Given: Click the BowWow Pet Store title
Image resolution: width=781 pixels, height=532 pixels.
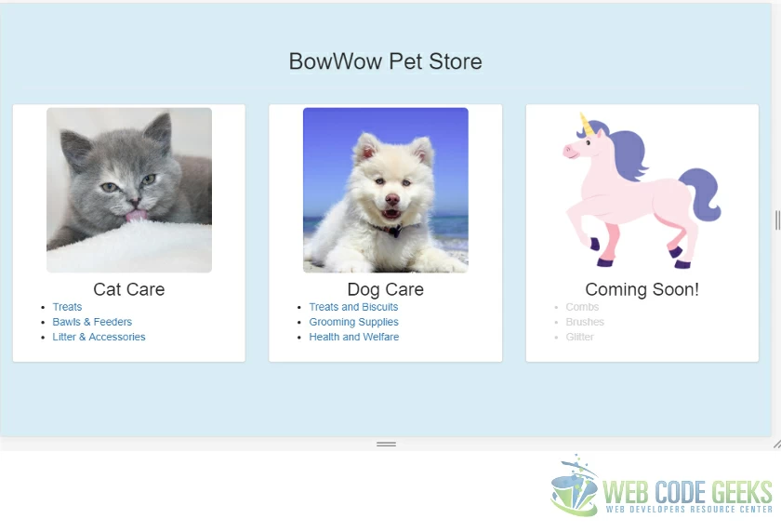Looking at the screenshot, I should 386,61.
